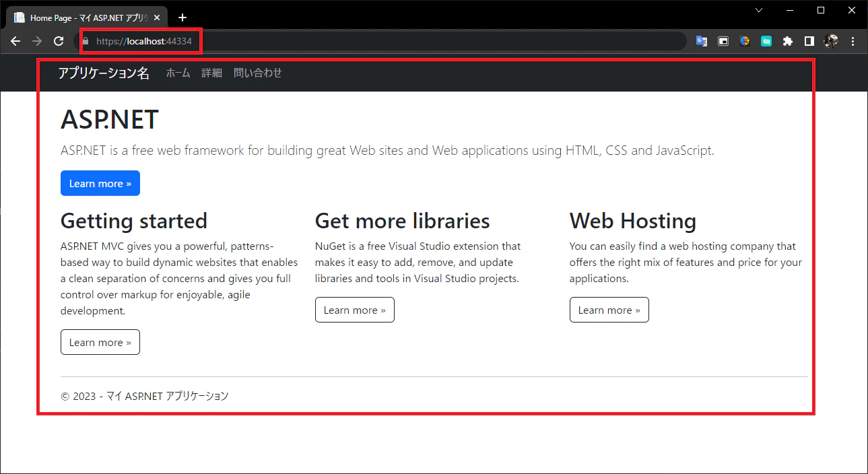Viewport: 868px width, 474px height.
Task: Click the colorful brain extension icon
Action: [x=745, y=41]
